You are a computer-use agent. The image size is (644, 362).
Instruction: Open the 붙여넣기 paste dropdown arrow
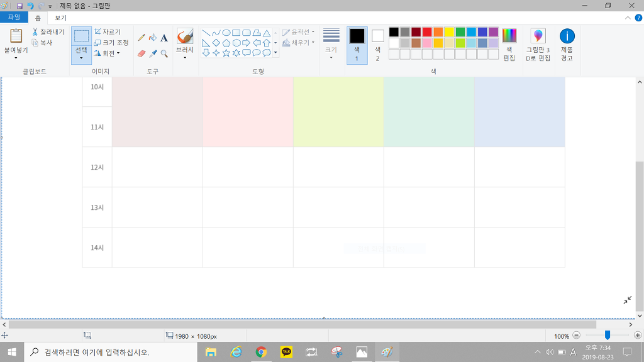(x=16, y=57)
